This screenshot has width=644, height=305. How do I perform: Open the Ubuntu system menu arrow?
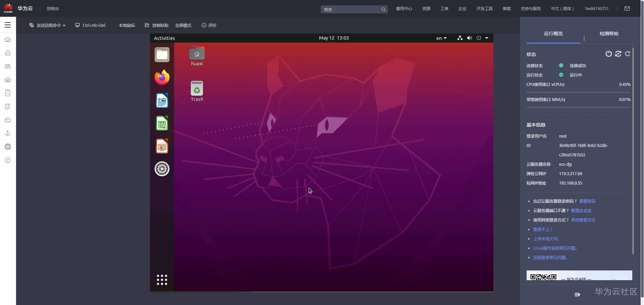coord(487,38)
